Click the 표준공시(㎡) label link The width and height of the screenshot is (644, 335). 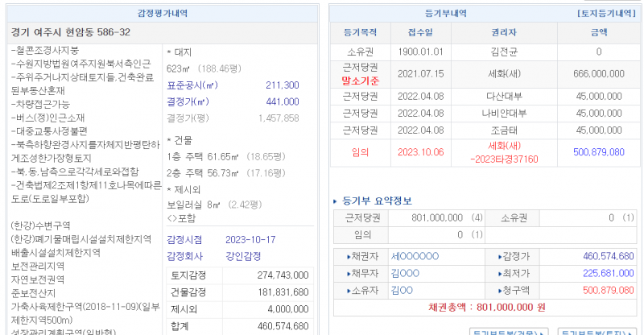tap(192, 85)
